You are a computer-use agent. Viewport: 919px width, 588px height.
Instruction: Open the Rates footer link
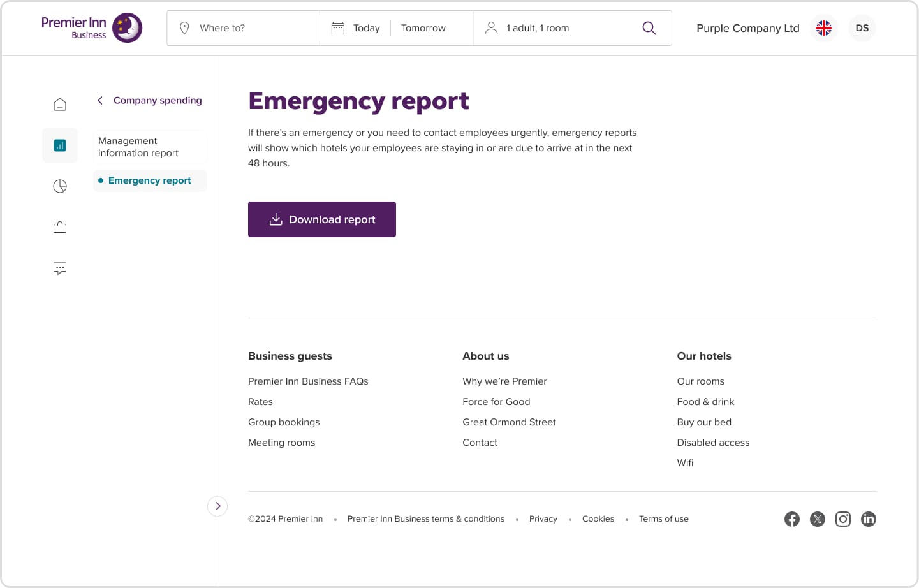tap(260, 402)
